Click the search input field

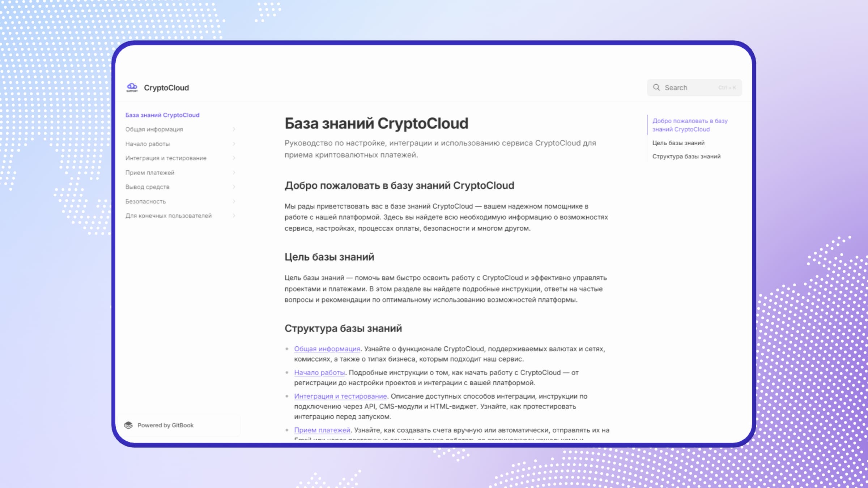pos(693,87)
